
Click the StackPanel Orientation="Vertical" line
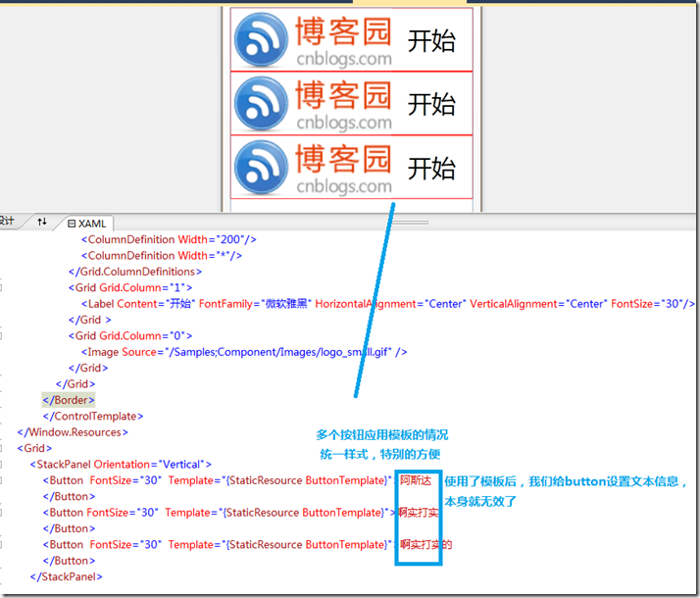[121, 465]
